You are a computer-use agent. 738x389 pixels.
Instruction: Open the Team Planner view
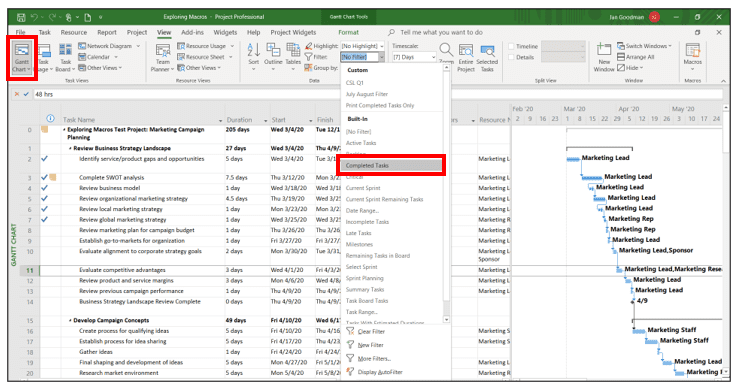[x=162, y=57]
